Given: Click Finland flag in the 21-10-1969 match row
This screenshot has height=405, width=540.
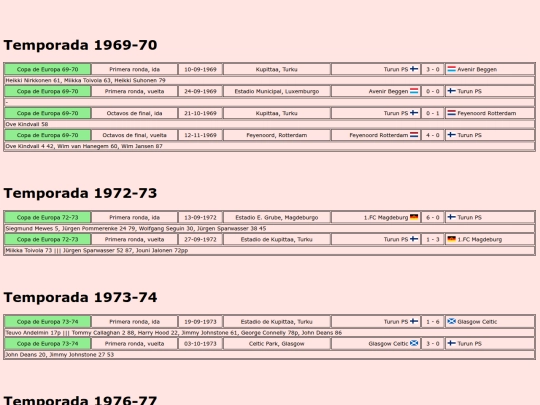Looking at the screenshot, I should 414,113.
